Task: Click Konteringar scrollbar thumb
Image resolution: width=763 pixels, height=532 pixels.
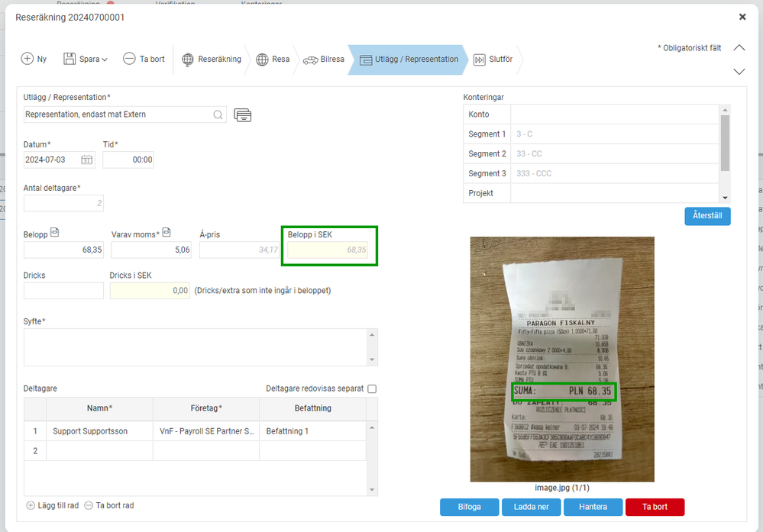Action: coord(725,143)
